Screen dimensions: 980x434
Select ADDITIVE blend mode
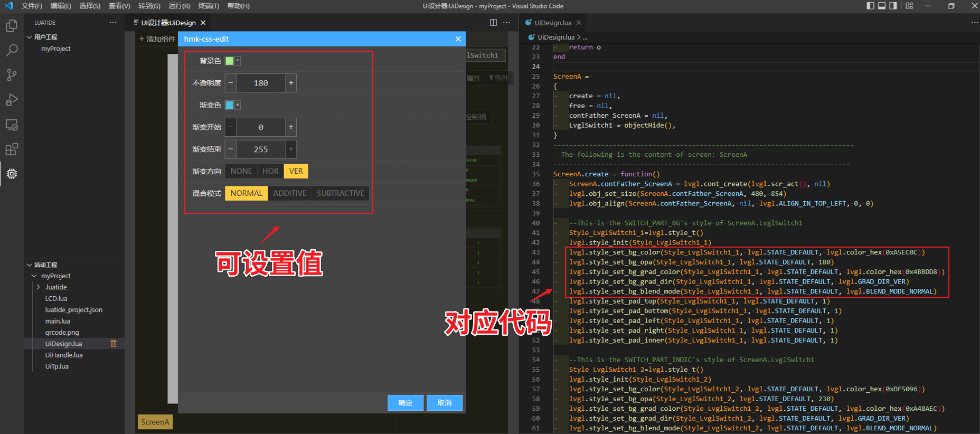point(289,193)
